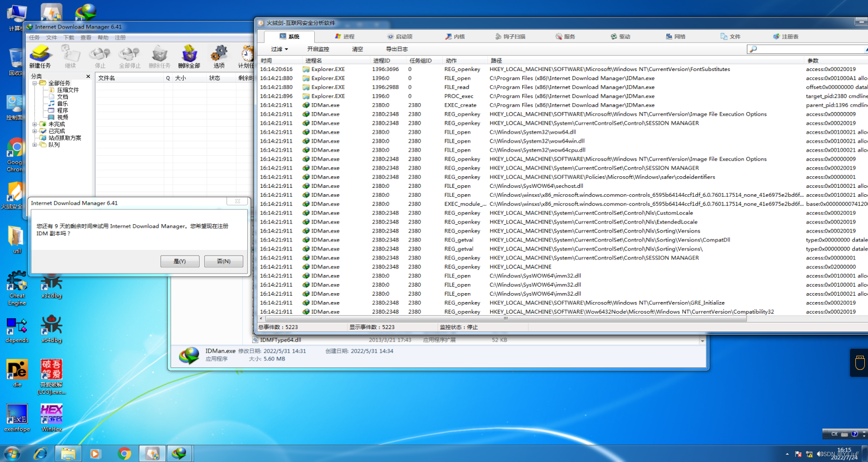Switch to the 网络 tab
The height and width of the screenshot is (462, 868).
tap(676, 36)
